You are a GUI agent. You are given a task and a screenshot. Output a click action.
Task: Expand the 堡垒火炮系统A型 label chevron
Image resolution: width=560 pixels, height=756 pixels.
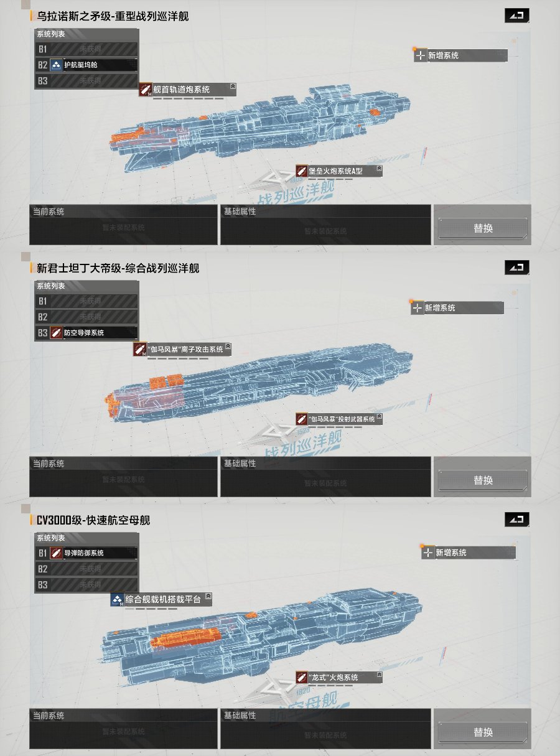pyautogui.click(x=378, y=169)
